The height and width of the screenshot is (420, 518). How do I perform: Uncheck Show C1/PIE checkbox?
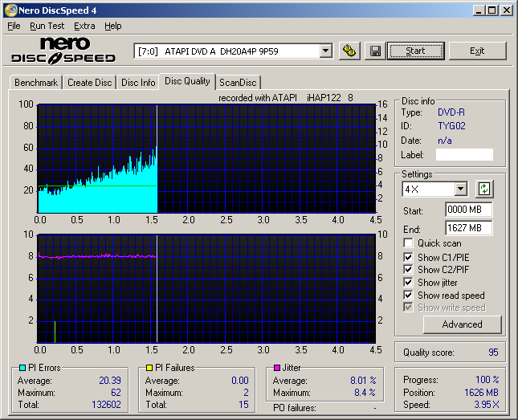[408, 257]
